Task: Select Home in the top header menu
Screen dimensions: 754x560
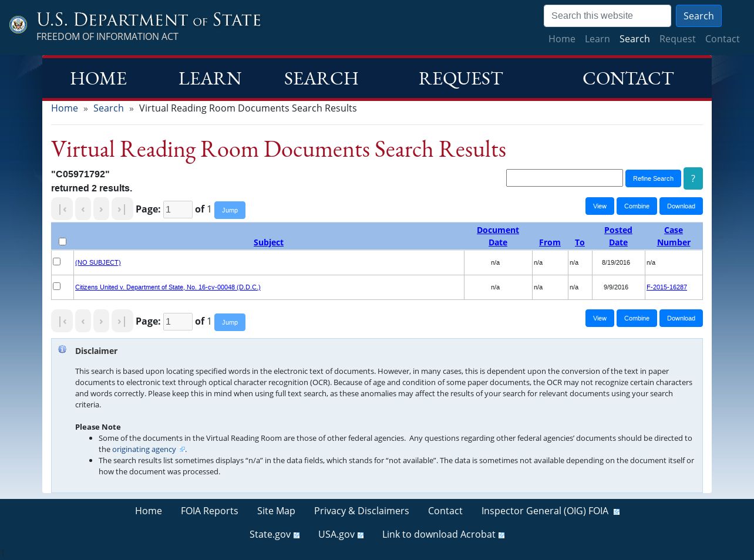Action: 562,39
